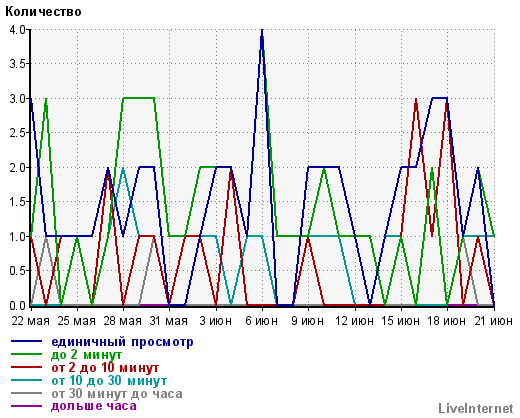
Task: Click the '21 июн' date label
Action: 494,321
